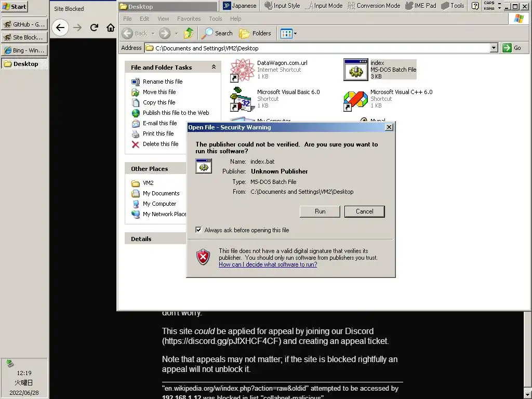Click Run in the Security Warning dialog
Image resolution: width=532 pixels, height=399 pixels.
pyautogui.click(x=320, y=211)
